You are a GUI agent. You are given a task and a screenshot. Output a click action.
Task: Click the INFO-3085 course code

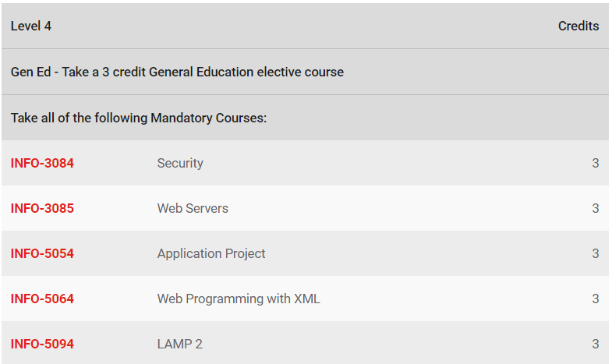pyautogui.click(x=42, y=208)
